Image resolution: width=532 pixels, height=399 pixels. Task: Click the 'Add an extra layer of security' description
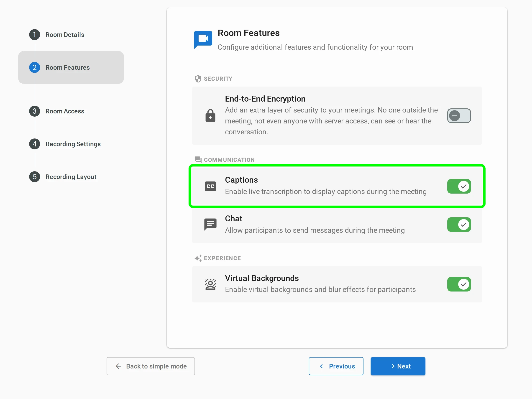(331, 121)
